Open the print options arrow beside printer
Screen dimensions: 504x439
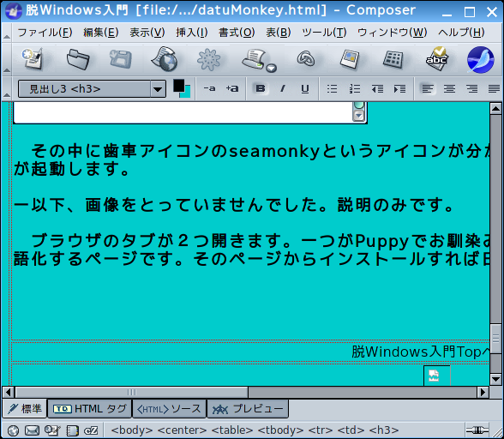(x=272, y=68)
